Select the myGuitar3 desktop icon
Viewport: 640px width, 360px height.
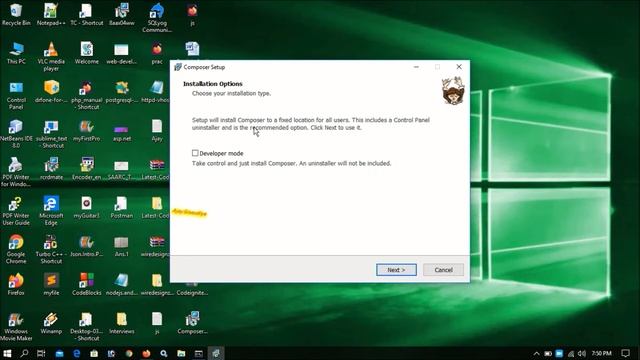[87, 207]
